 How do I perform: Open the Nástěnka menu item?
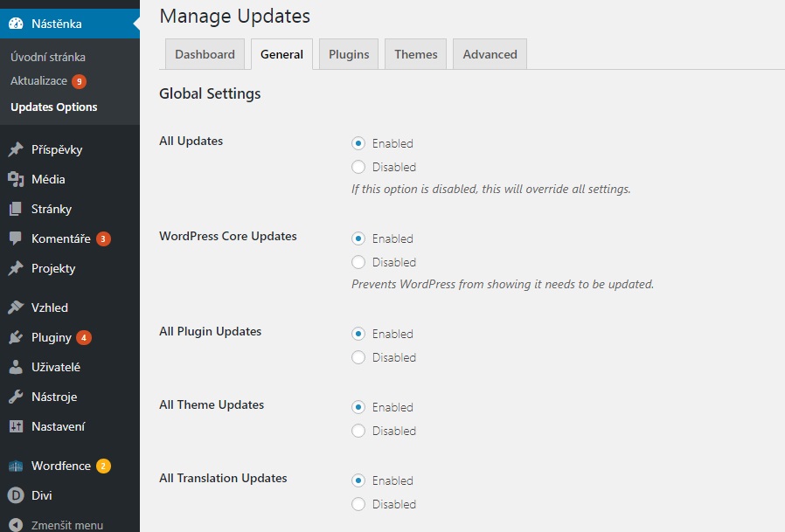(70, 24)
